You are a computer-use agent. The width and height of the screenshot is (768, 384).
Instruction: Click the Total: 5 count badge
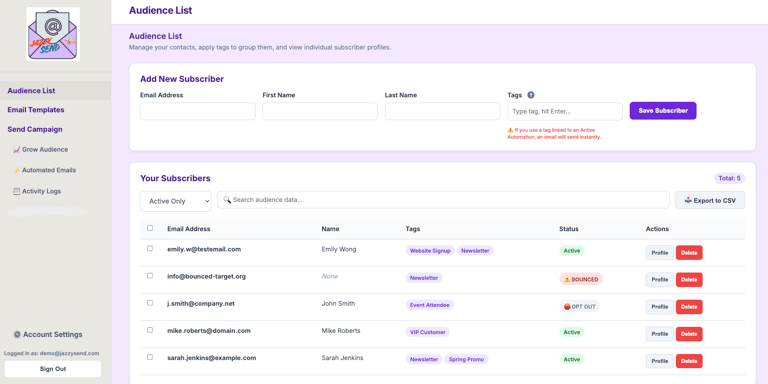point(729,178)
